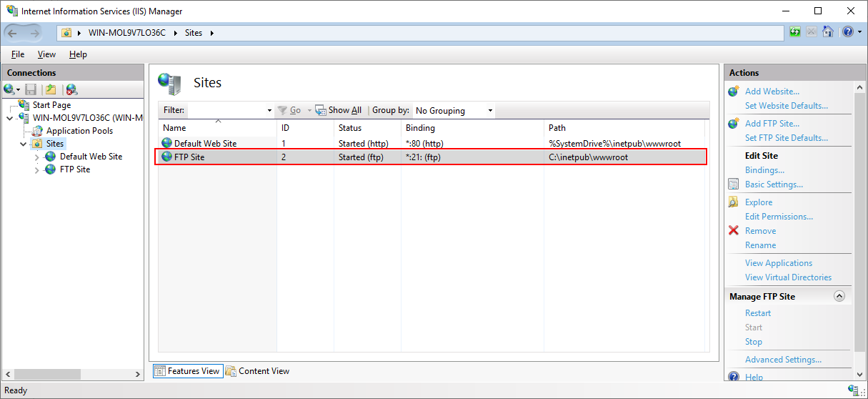Click the red X Remove icon
This screenshot has width=868, height=399.
tap(733, 230)
